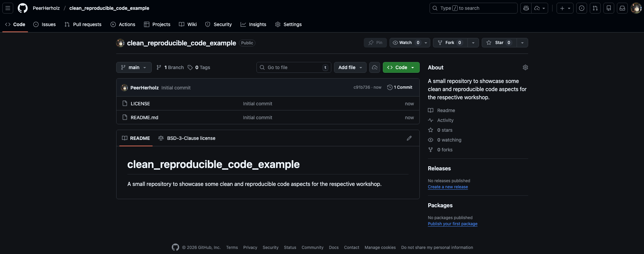This screenshot has width=644, height=254.
Task: Click PeerHerholz owner breadcrumb link
Action: [x=46, y=8]
